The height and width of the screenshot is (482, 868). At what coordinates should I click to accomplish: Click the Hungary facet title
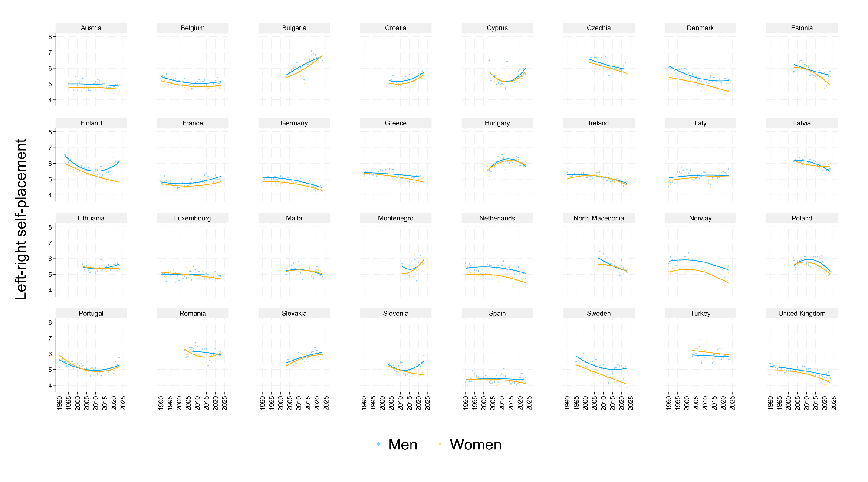497,123
